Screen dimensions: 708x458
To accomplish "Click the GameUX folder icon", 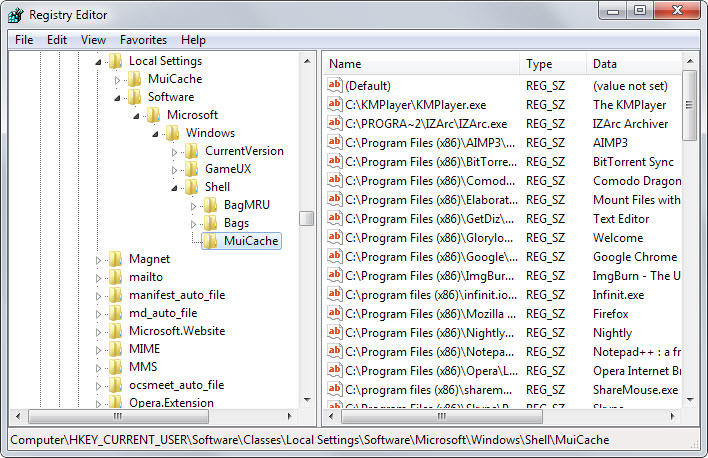I will click(x=191, y=169).
